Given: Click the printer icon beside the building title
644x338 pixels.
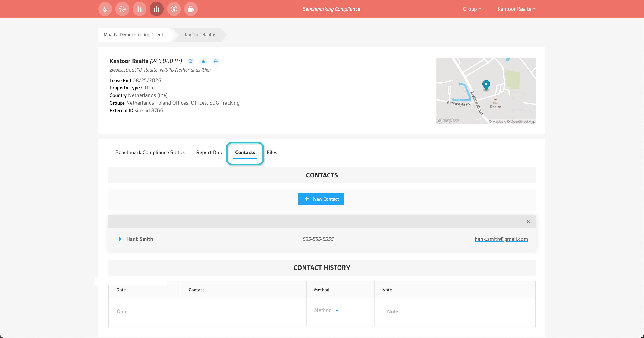Looking at the screenshot, I should click(216, 61).
